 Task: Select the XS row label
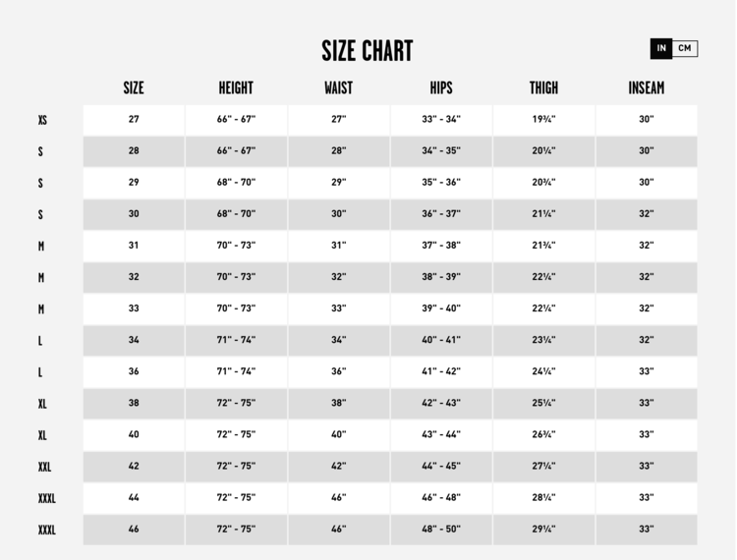42,121
